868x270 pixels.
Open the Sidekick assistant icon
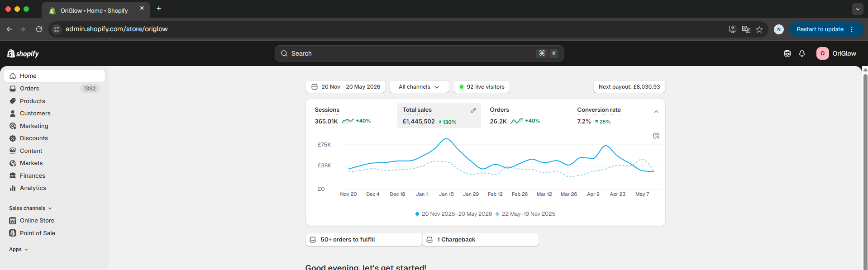pos(787,53)
